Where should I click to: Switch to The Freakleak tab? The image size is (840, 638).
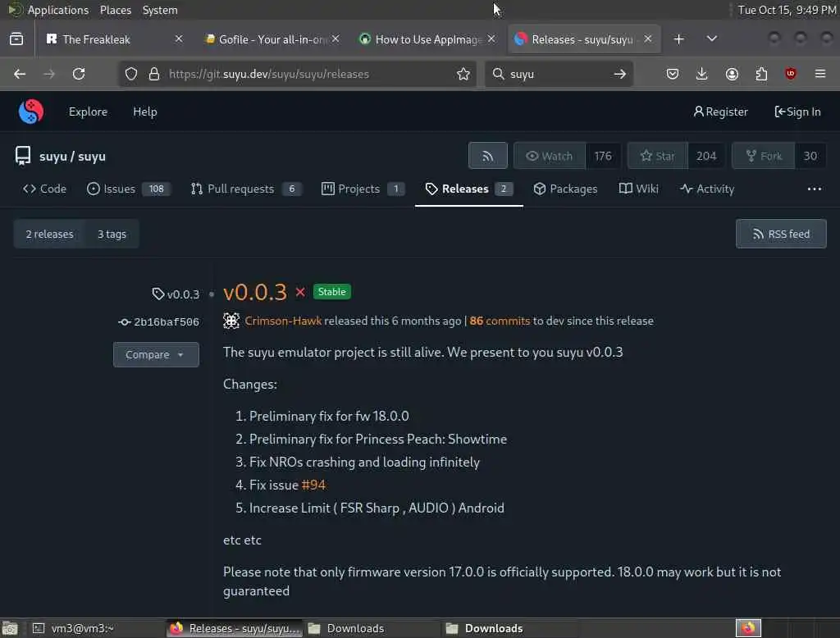(112, 39)
